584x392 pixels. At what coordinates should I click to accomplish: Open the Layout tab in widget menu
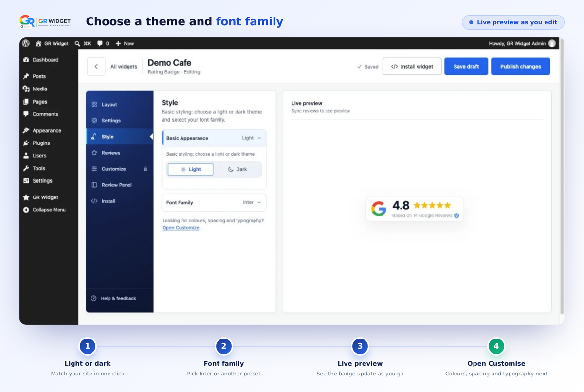tap(120, 104)
